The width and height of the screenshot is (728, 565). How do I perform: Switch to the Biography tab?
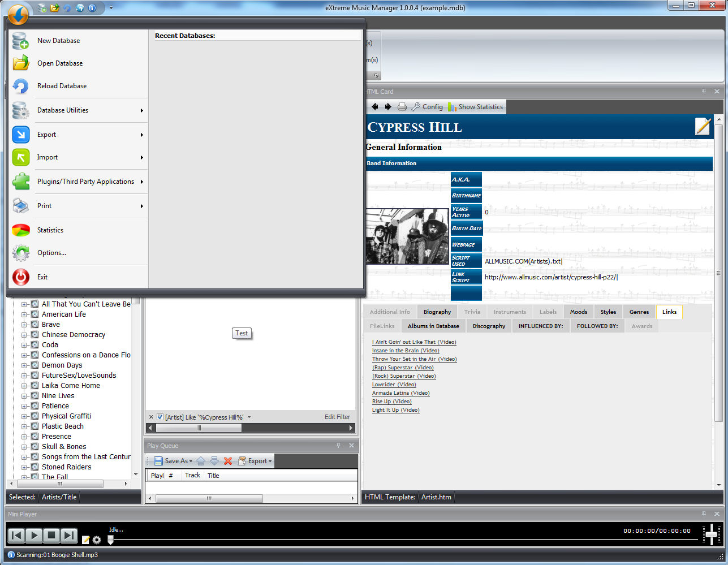[437, 312]
